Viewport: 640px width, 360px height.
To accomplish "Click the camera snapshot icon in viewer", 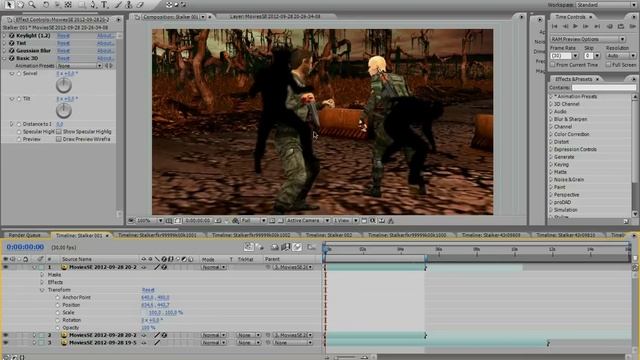I will coord(218,220).
